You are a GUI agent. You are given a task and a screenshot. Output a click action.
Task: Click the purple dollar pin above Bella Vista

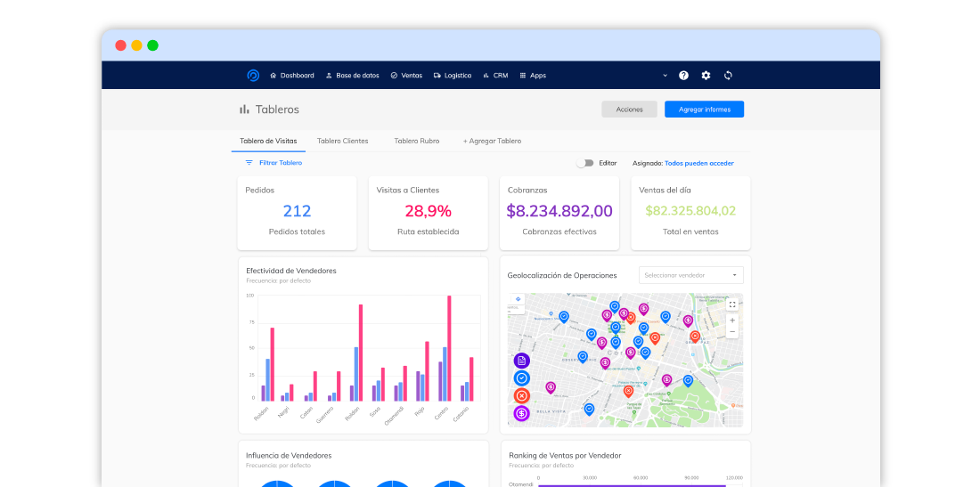click(551, 388)
